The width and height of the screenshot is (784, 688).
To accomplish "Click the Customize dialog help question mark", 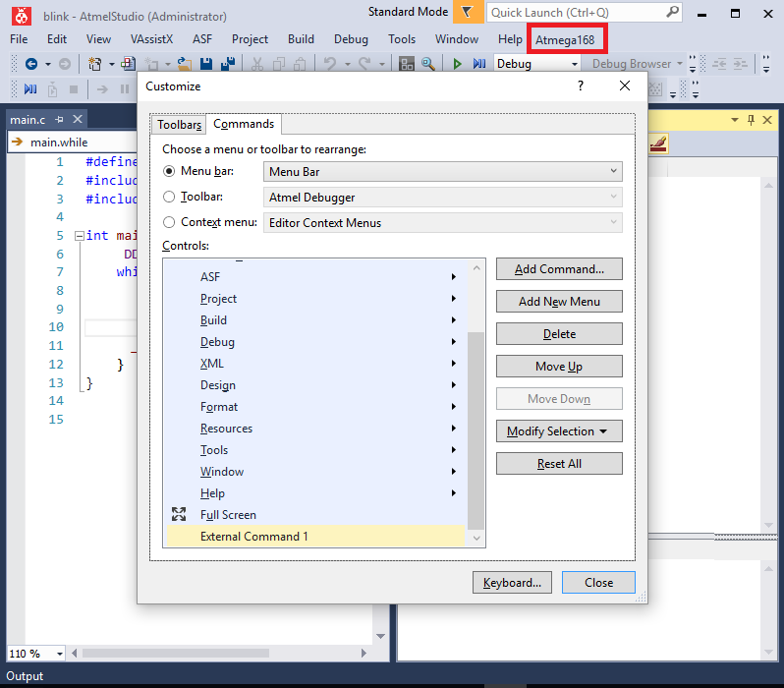I will (x=580, y=86).
